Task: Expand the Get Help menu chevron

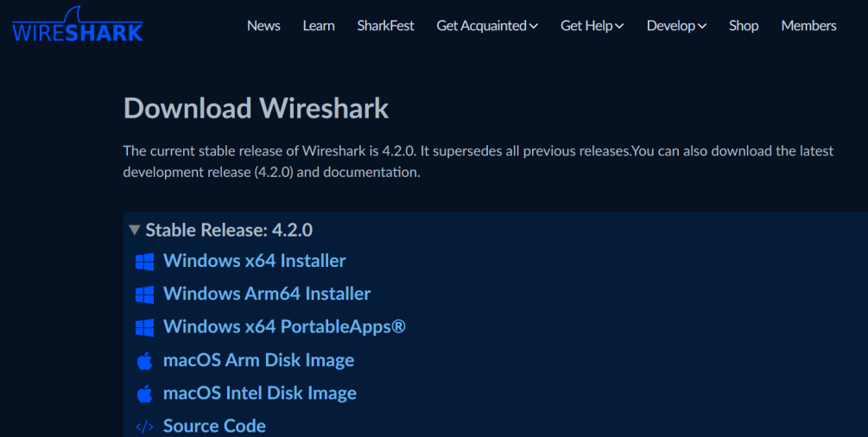Action: pos(619,26)
